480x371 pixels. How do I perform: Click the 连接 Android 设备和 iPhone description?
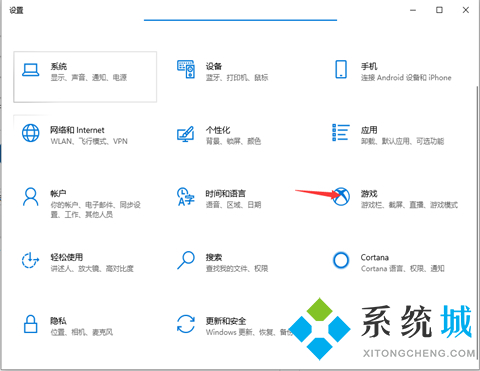pos(406,78)
